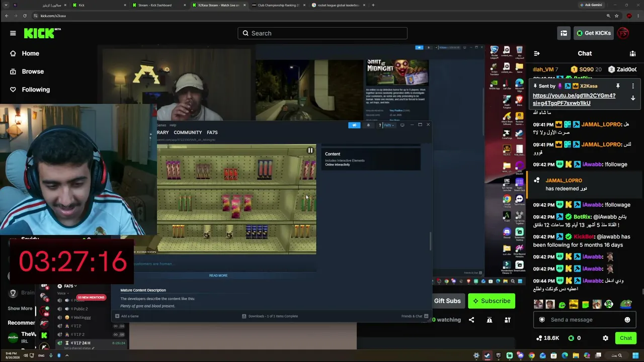Viewport: 644px width, 362px height.
Task: Click the report siren icon
Action: tap(490, 320)
